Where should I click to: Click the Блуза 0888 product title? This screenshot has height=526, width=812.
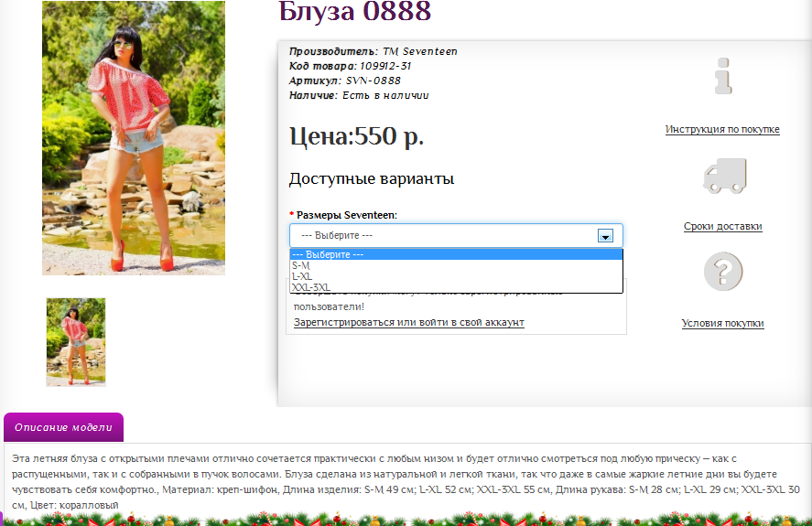[x=354, y=11]
